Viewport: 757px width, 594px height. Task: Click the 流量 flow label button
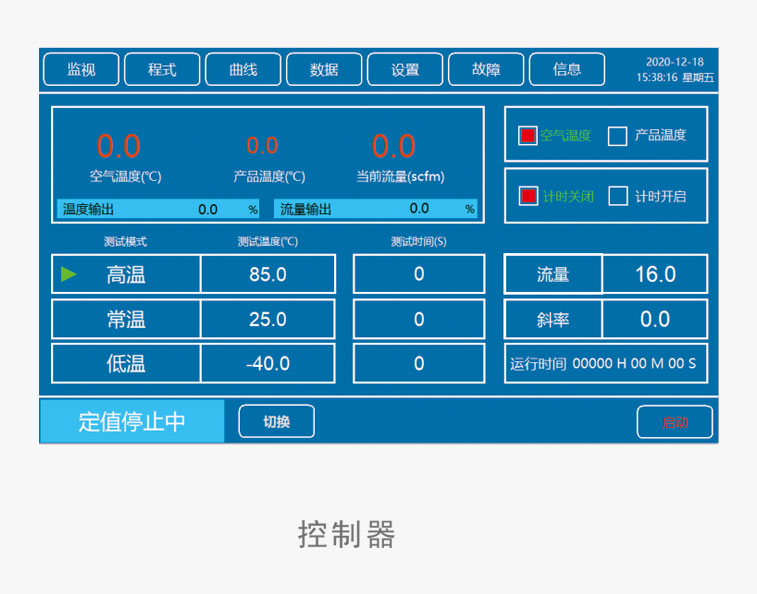tap(553, 274)
